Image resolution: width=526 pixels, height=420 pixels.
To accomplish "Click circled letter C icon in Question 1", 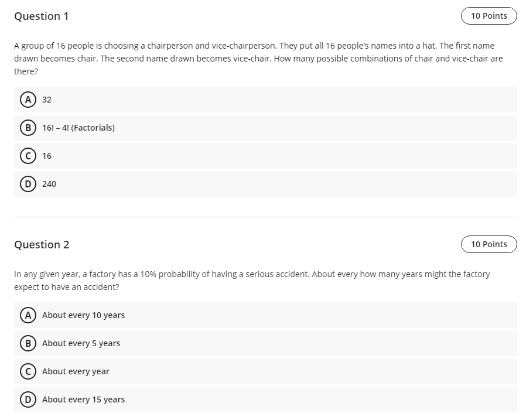I will [28, 156].
